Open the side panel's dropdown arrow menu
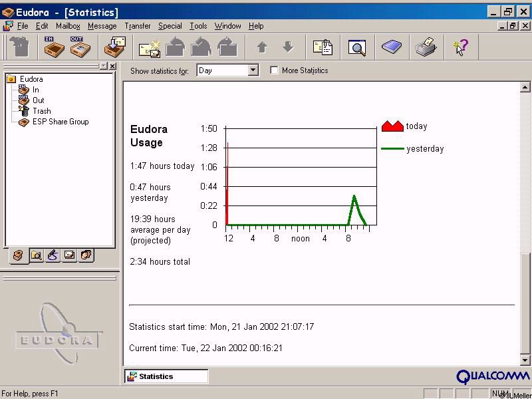The width and height of the screenshot is (532, 399). click(104, 66)
